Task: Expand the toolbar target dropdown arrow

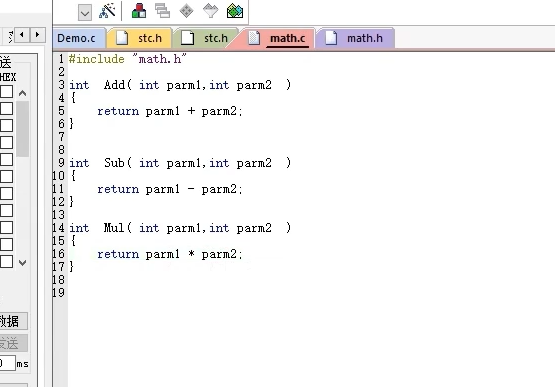Action: (85, 13)
